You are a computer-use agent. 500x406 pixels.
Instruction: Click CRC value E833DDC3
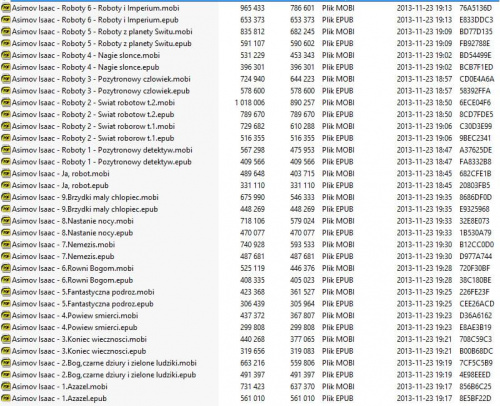[476, 20]
